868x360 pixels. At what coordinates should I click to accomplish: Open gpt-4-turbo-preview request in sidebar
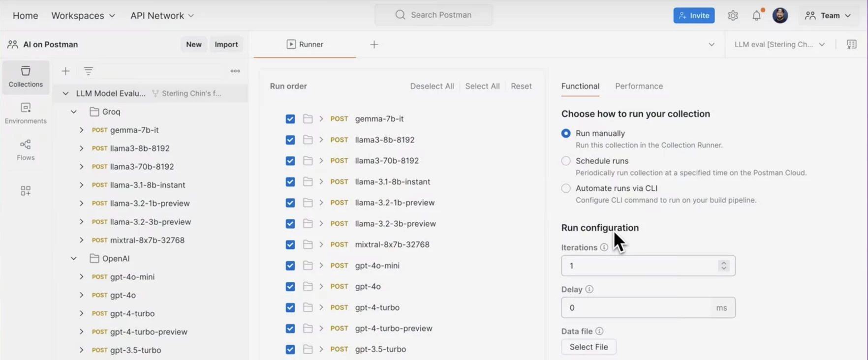(x=149, y=331)
